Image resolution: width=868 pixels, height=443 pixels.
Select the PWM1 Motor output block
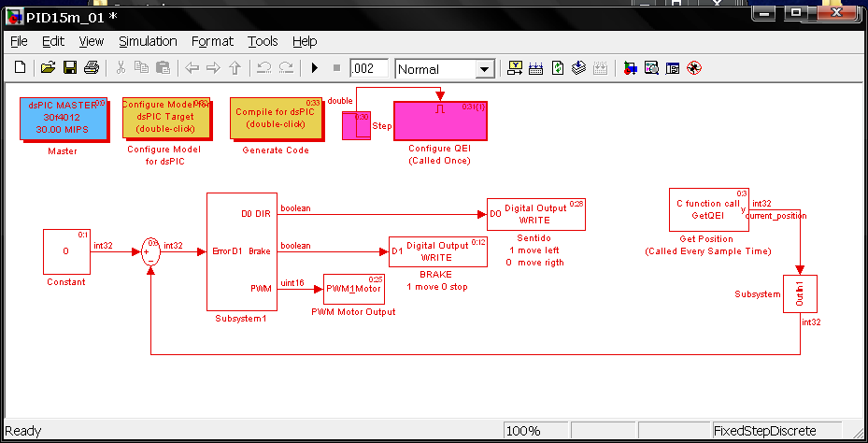[x=354, y=289]
